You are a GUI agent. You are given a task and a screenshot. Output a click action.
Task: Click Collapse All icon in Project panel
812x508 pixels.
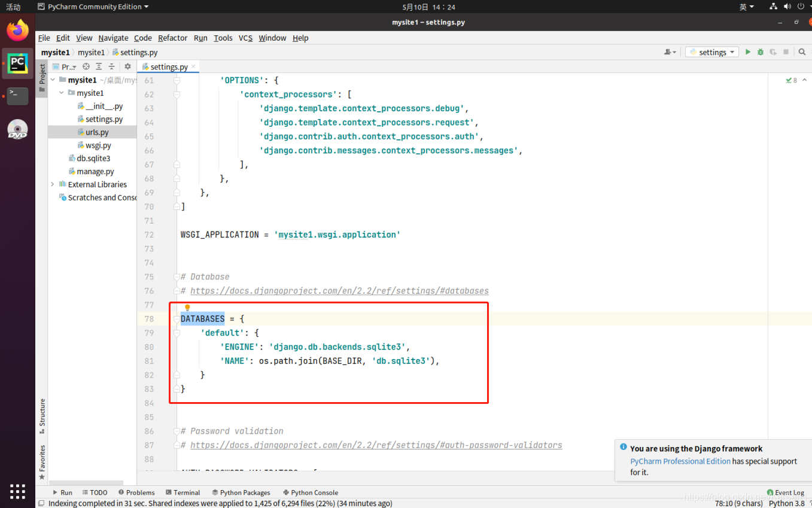point(111,66)
